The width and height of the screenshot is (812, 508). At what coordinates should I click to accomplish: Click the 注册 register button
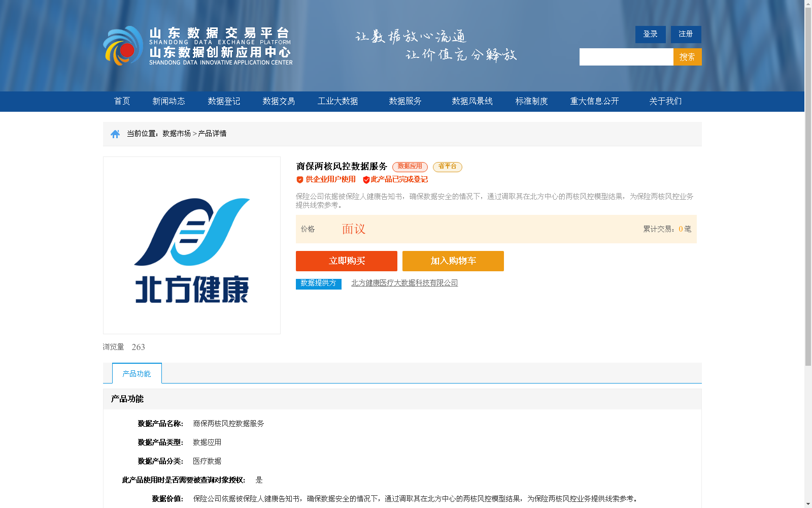tap(686, 34)
